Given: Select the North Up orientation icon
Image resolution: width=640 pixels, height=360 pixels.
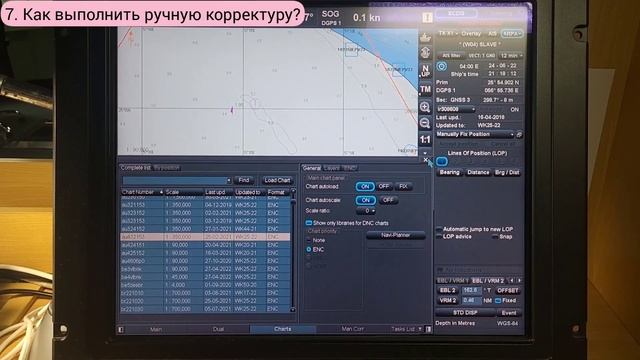Looking at the screenshot, I should (425, 71).
